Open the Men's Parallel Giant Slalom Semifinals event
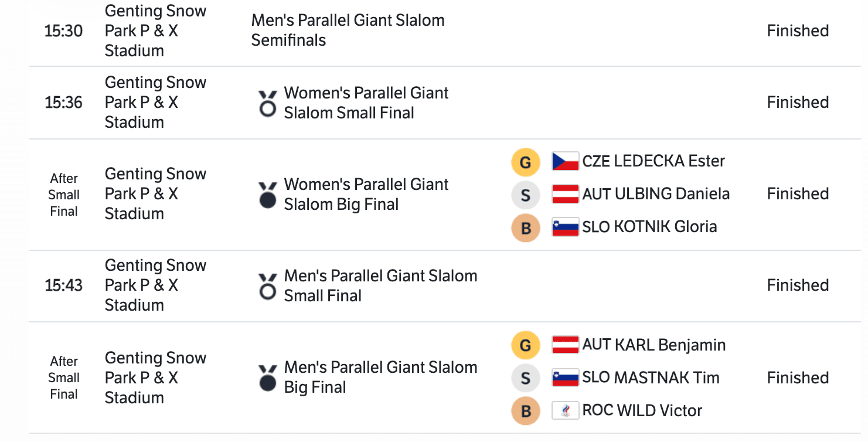This screenshot has height=442, width=868. pyautogui.click(x=348, y=30)
